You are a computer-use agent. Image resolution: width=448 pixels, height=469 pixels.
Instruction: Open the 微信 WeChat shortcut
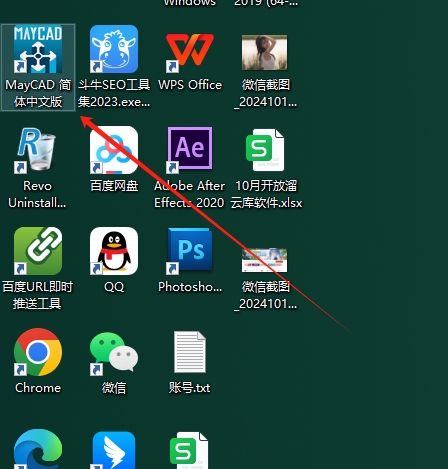pos(114,352)
